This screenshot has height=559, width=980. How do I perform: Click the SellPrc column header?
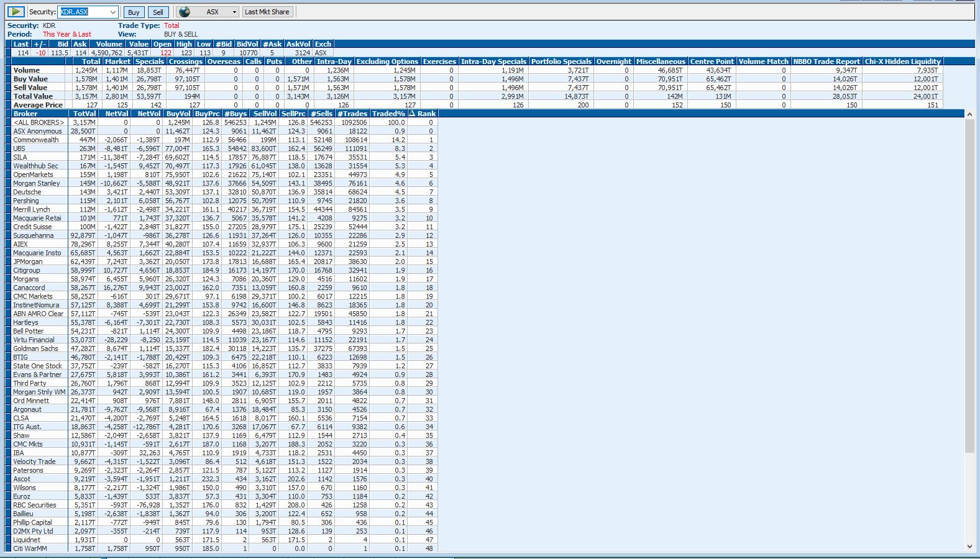[x=293, y=114]
